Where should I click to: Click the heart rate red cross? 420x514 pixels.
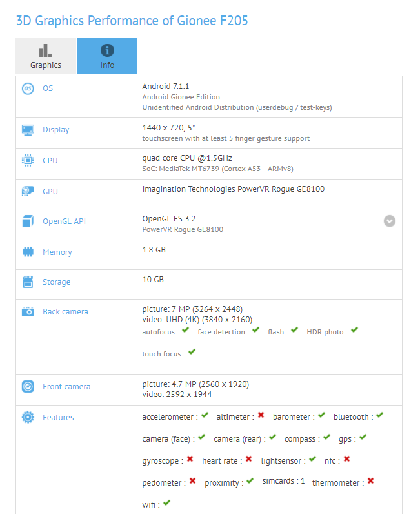248,459
